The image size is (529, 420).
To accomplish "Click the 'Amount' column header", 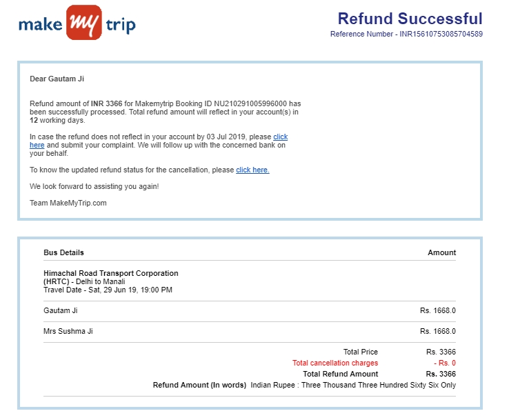I will [x=441, y=252].
